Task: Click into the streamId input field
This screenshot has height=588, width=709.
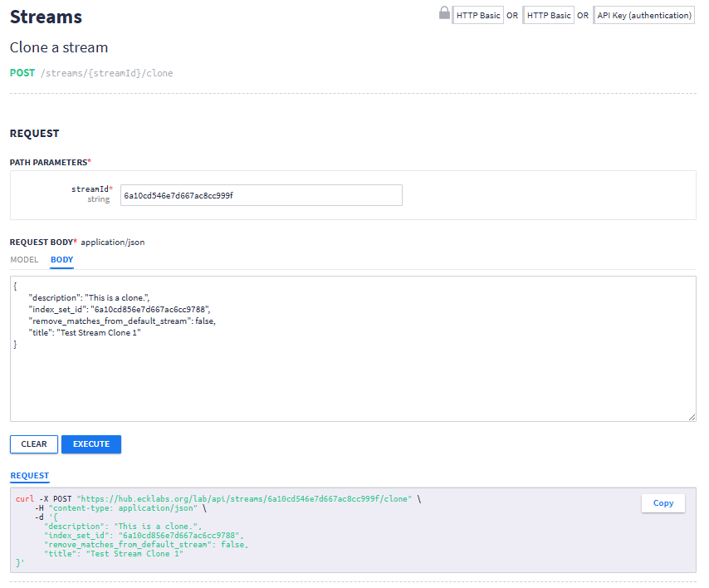Action: (261, 195)
